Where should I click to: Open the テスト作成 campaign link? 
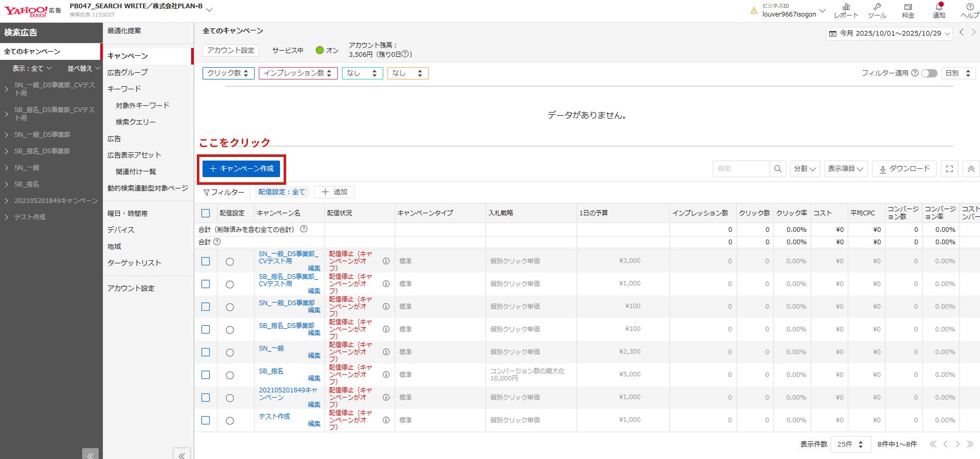tap(274, 416)
